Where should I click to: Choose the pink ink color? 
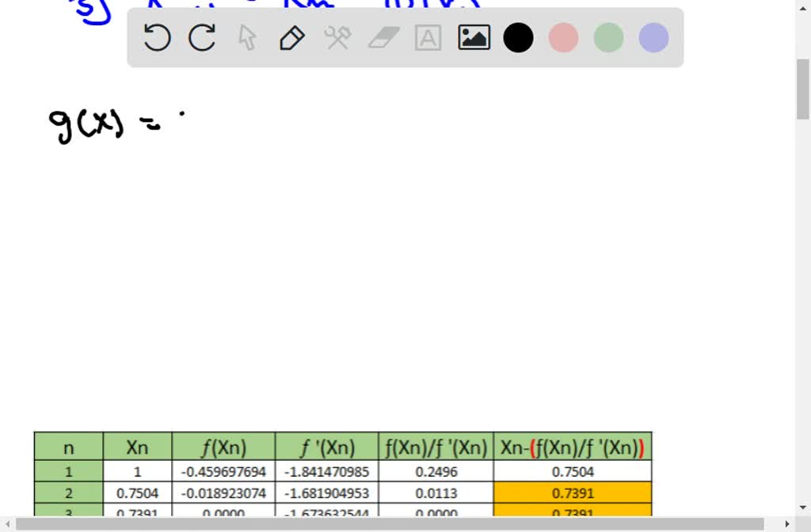point(563,38)
